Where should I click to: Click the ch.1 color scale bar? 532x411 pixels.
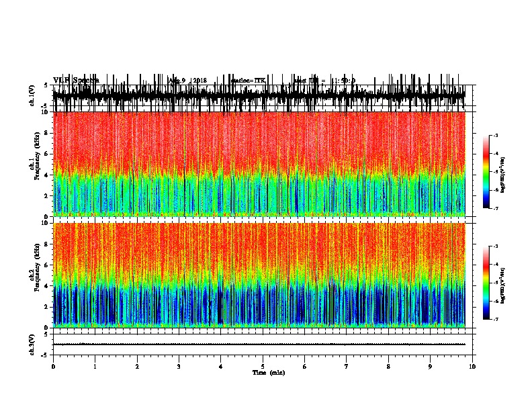[486, 172]
